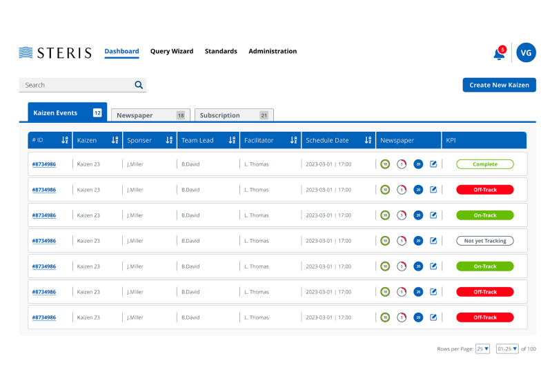Sort by the Facilitator column
552x392 pixels.
pyautogui.click(x=293, y=140)
